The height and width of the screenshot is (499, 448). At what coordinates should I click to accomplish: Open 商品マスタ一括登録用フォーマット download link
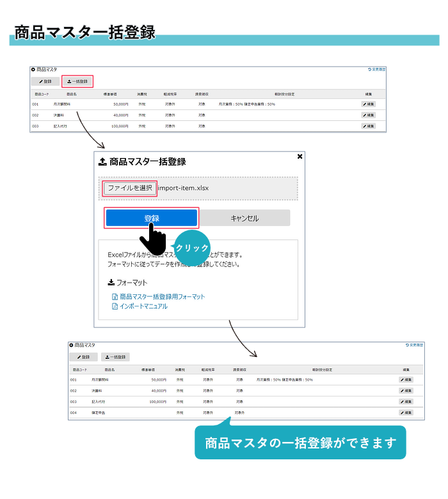162,297
